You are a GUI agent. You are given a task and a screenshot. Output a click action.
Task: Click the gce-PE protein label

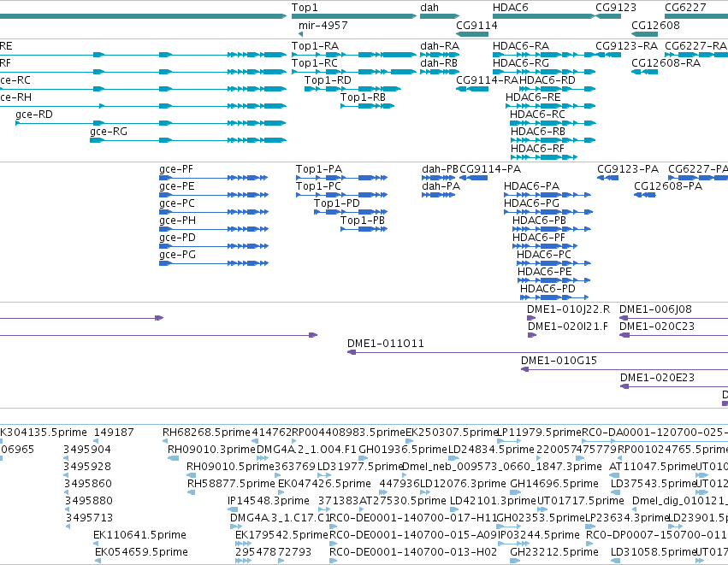(x=177, y=186)
